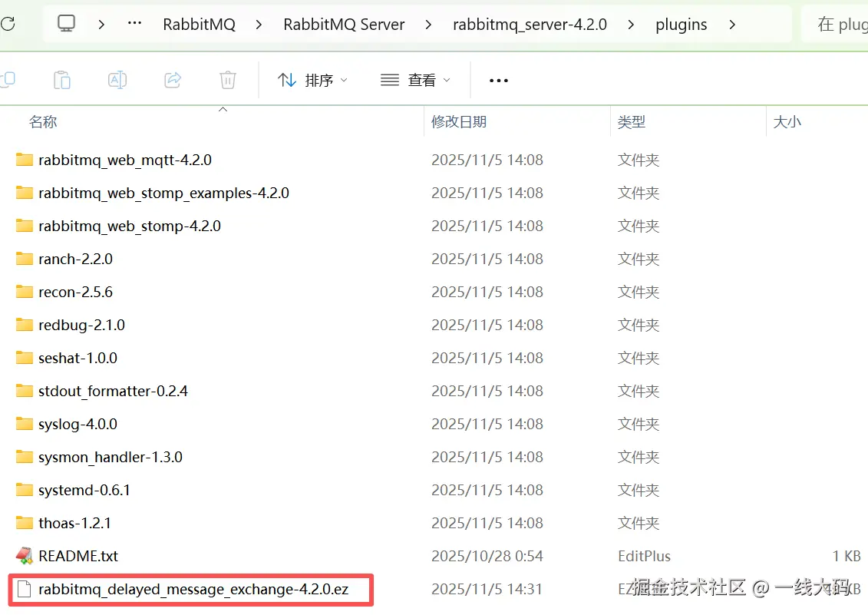Viewport: 868px width, 615px height.
Task: Expand chevron after rabbitmq_server-4.2.0 breadcrumb
Action: pos(631,25)
